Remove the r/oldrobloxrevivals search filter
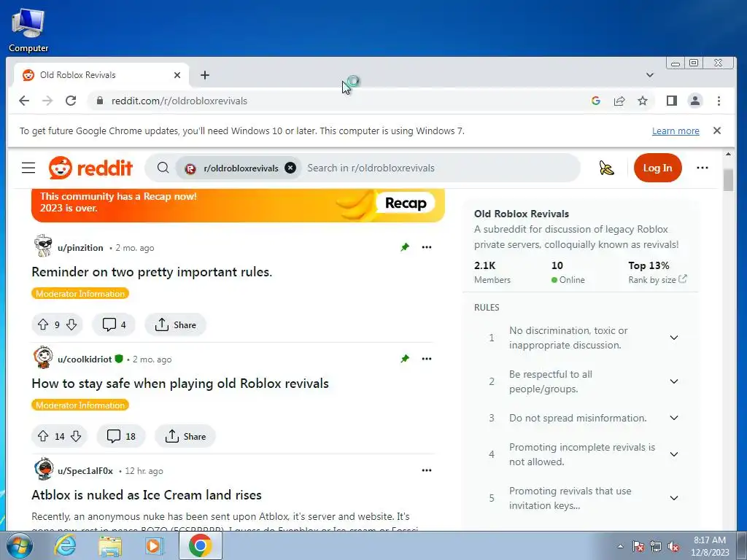747x560 pixels. [x=290, y=168]
